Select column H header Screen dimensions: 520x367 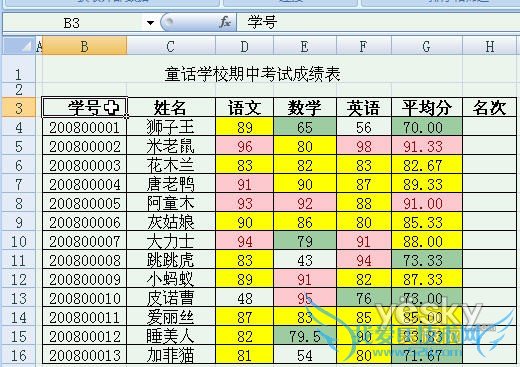point(490,46)
